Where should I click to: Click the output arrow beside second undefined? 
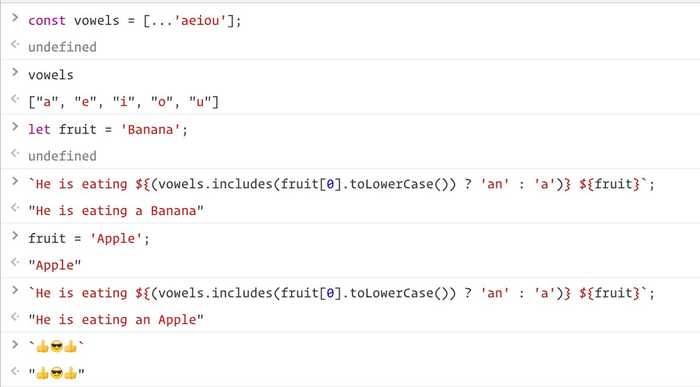(15, 153)
